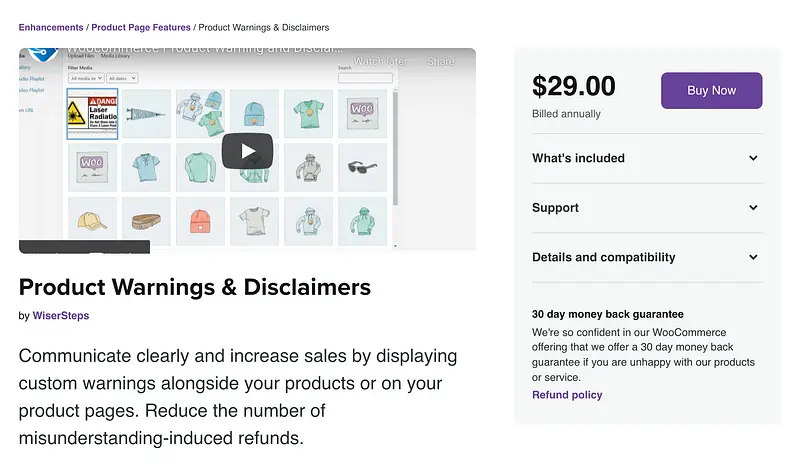Select the brown belt image
799x467 pixels.
click(x=146, y=221)
